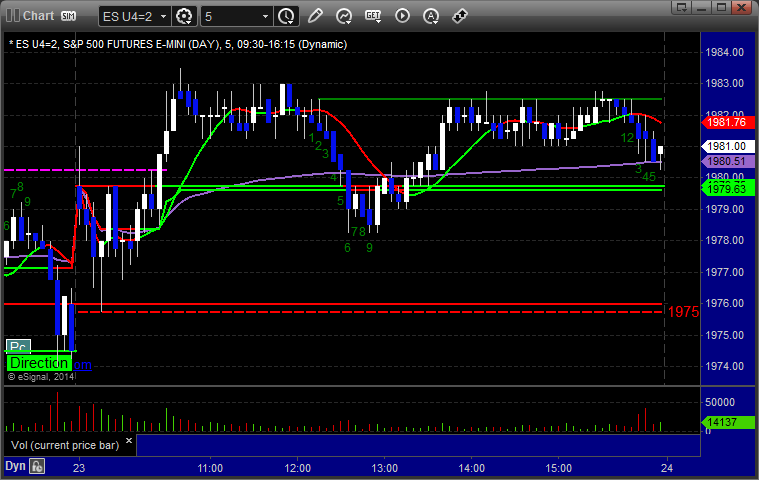Click the 12:00 time axis label
Screen dimensions: 759x480
tap(297, 468)
